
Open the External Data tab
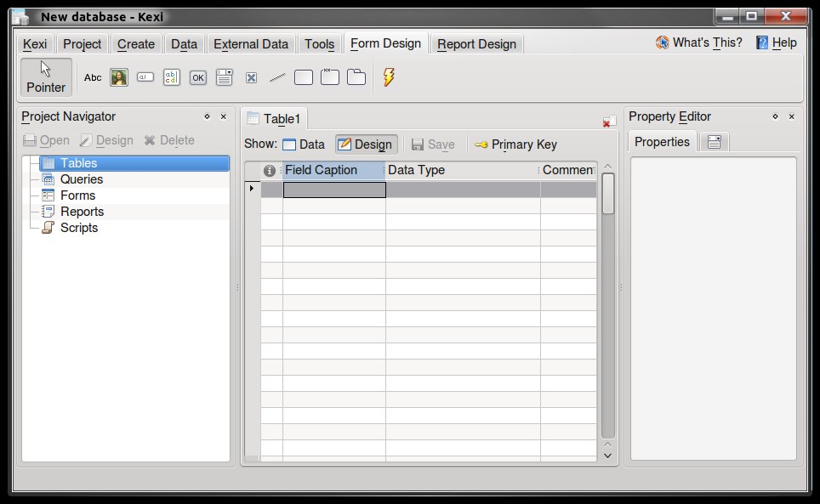(251, 44)
